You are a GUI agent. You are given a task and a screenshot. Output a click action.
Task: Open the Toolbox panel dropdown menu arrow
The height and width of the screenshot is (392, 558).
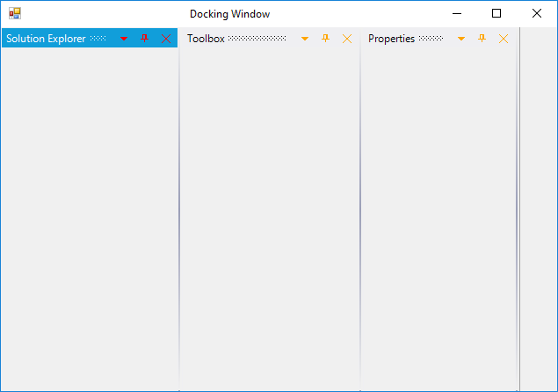click(305, 39)
